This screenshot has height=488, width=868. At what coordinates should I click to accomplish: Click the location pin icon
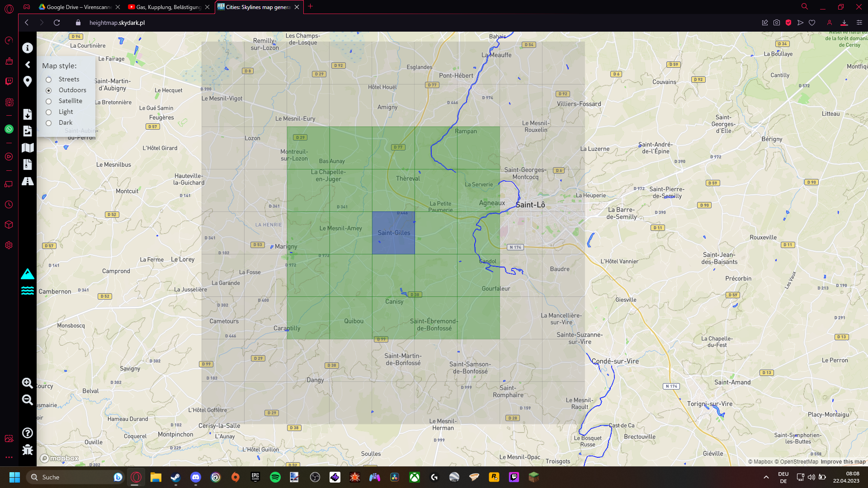click(x=28, y=81)
